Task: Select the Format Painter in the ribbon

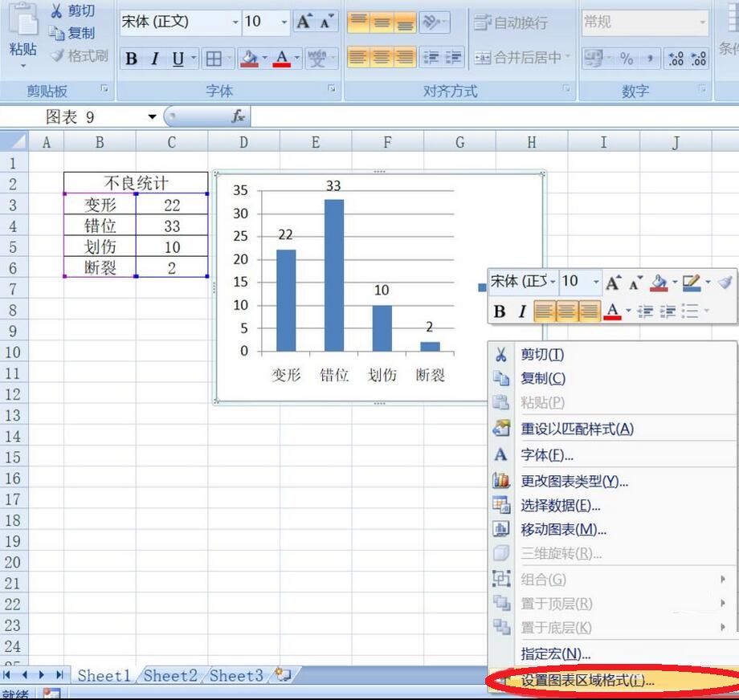Action: tap(80, 56)
